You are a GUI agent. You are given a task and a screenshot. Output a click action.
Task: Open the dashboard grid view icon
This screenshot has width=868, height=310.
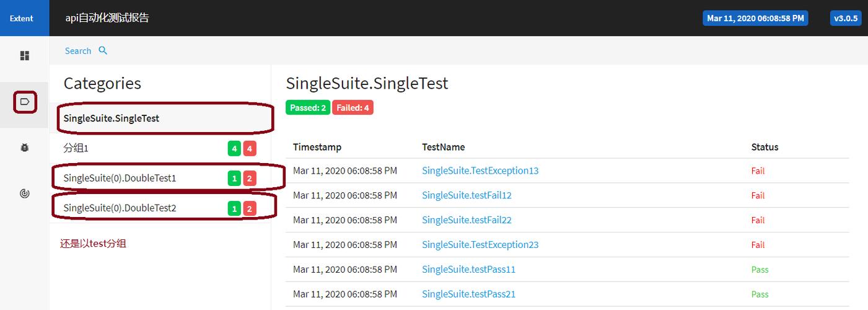(x=25, y=56)
